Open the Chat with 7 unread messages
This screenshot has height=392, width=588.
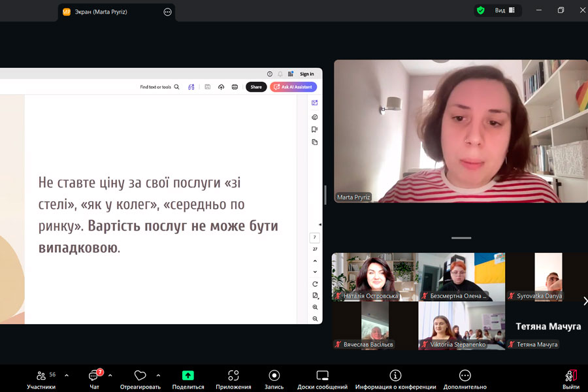coord(94,379)
